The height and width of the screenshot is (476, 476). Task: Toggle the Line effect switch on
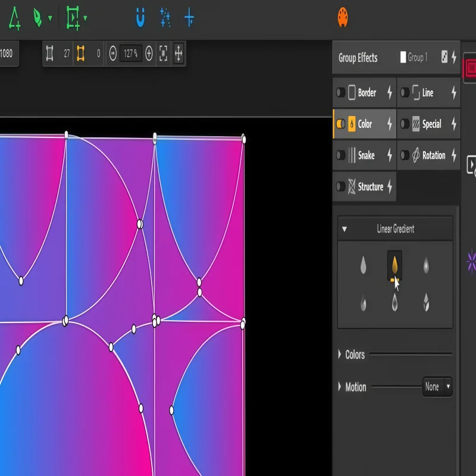pyautogui.click(x=405, y=93)
